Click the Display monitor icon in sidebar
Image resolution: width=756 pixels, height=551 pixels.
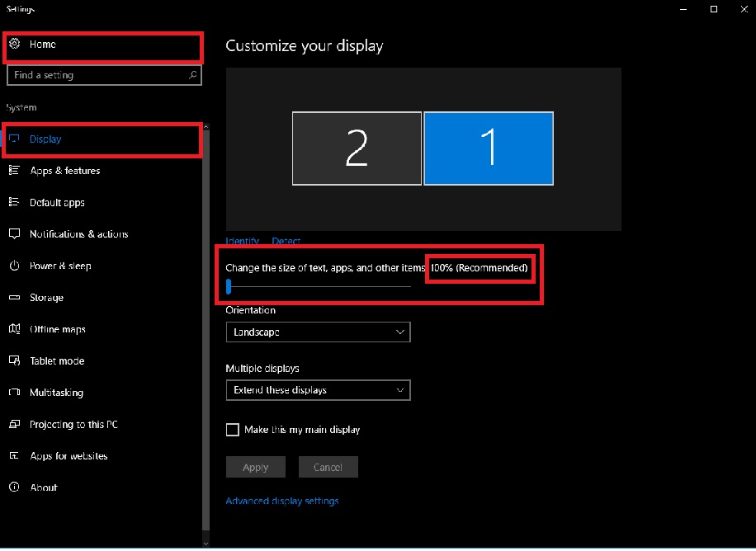(x=14, y=139)
